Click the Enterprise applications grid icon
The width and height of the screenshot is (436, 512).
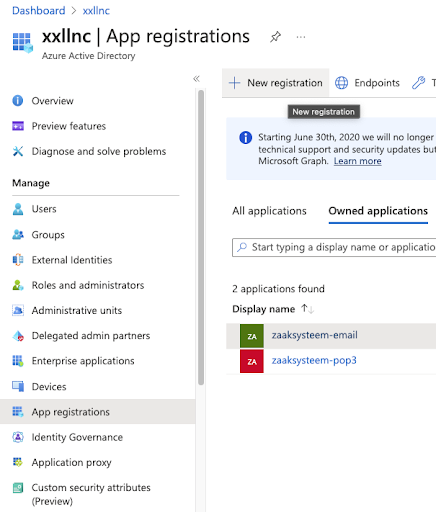18,361
